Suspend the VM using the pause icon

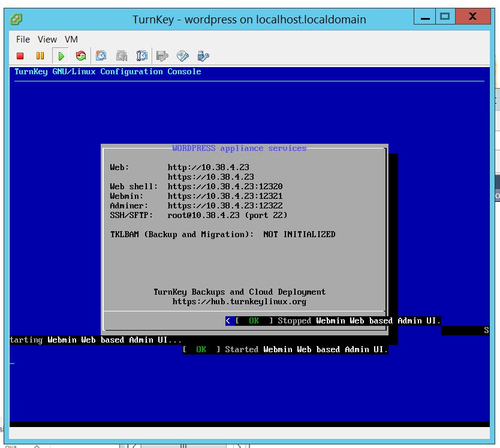pyautogui.click(x=40, y=56)
